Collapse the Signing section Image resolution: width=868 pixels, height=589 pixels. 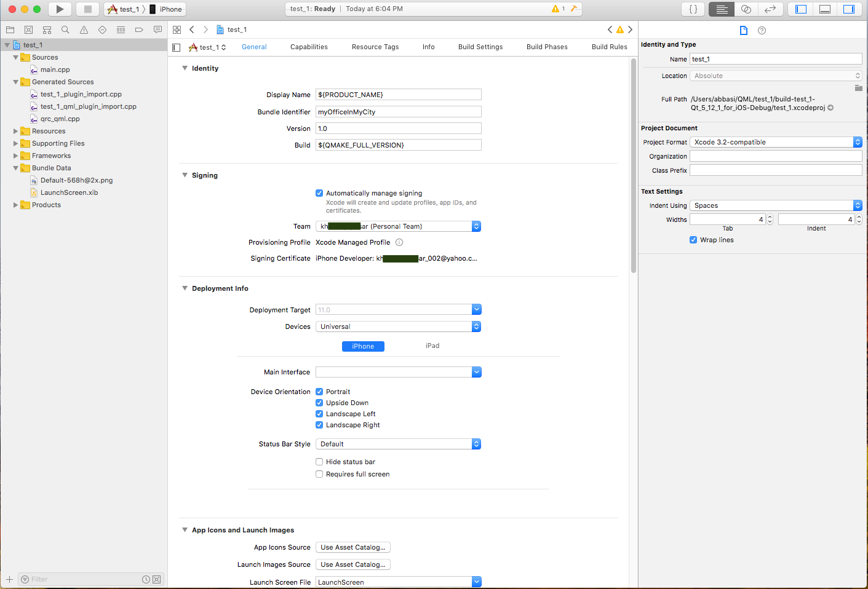point(185,175)
